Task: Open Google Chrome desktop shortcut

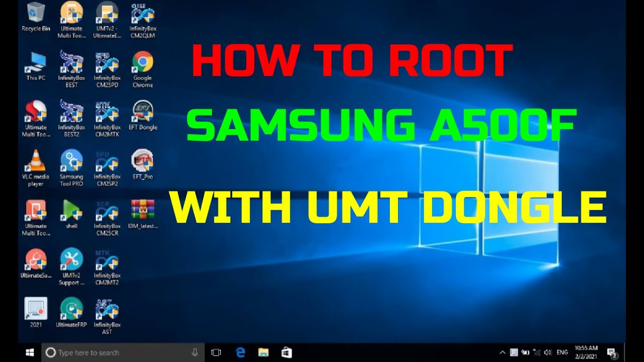Action: 143,69
